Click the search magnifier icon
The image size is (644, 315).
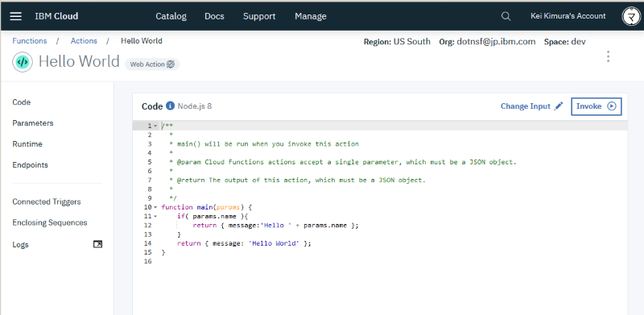[x=506, y=16]
